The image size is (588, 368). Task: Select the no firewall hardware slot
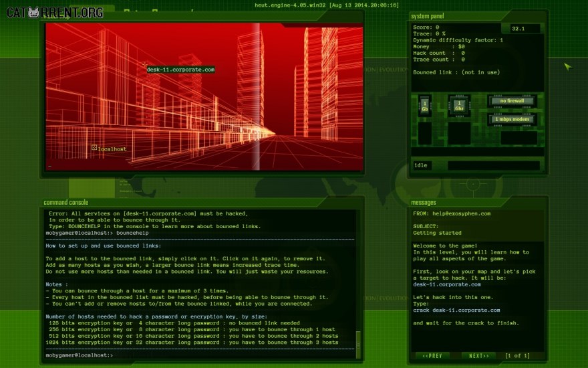coord(512,100)
